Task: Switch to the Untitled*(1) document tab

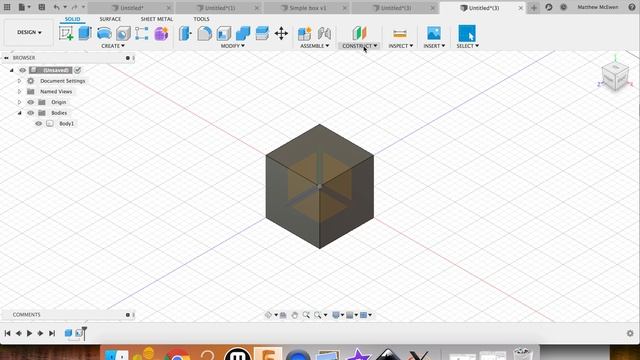Action: pyautogui.click(x=220, y=8)
